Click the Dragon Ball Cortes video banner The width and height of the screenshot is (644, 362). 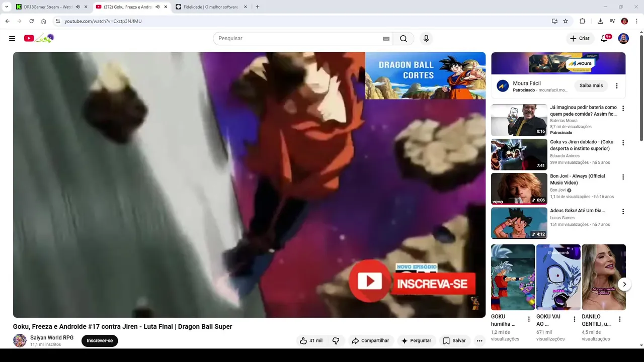click(x=425, y=76)
